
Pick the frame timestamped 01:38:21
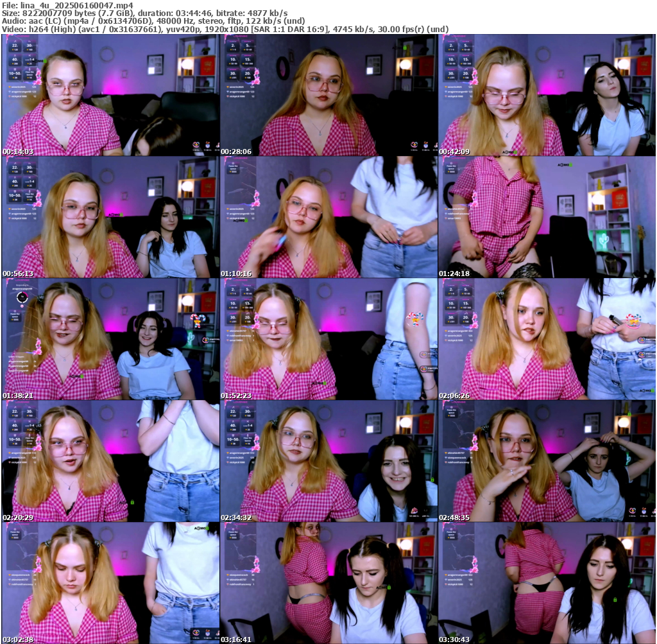coord(110,339)
